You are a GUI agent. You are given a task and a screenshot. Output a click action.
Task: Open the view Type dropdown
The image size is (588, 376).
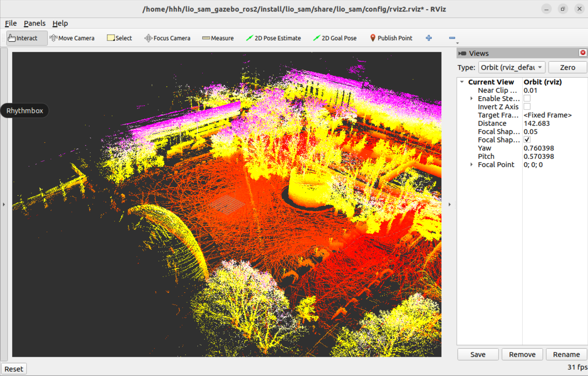[511, 68]
